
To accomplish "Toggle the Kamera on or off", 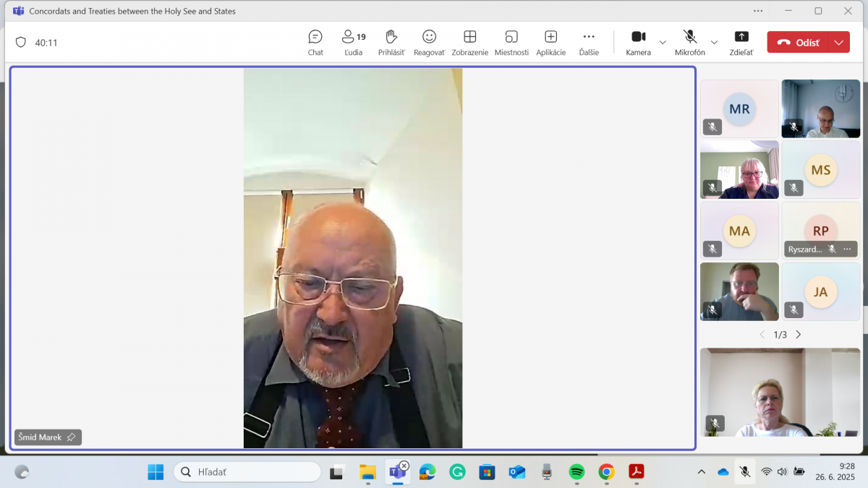I will pyautogui.click(x=638, y=43).
